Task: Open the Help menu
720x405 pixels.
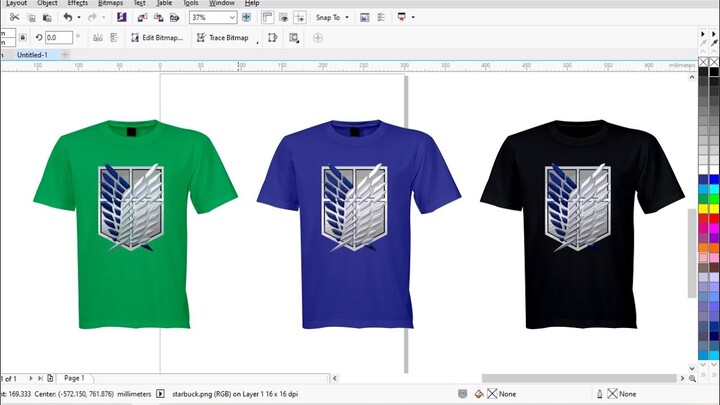Action: click(x=252, y=3)
